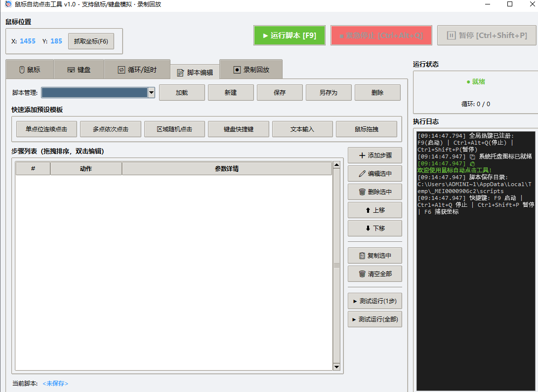Open the 录制回放 tab
Viewport: 538px width, 392px height.
click(x=251, y=70)
